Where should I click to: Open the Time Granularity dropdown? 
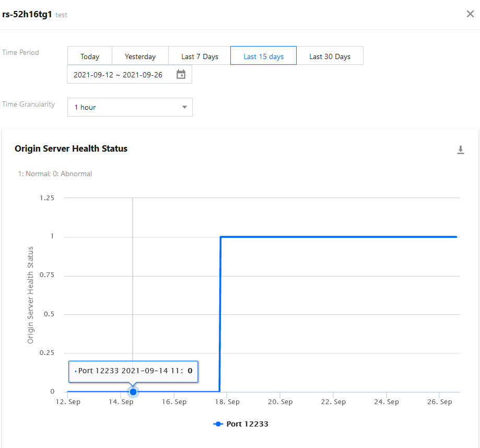130,107
